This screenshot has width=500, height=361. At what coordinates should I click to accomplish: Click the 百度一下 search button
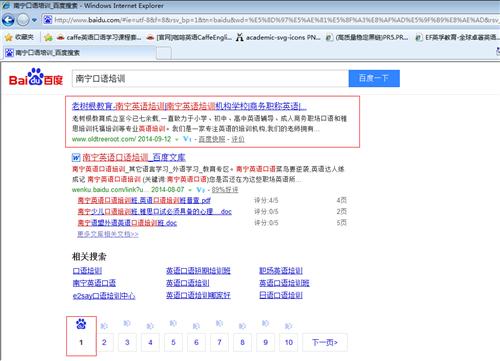374,78
